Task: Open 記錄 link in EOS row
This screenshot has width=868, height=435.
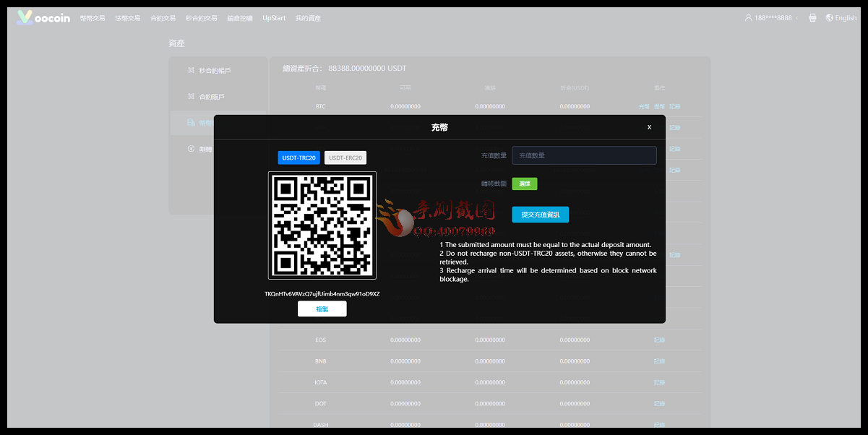Action: coord(659,340)
